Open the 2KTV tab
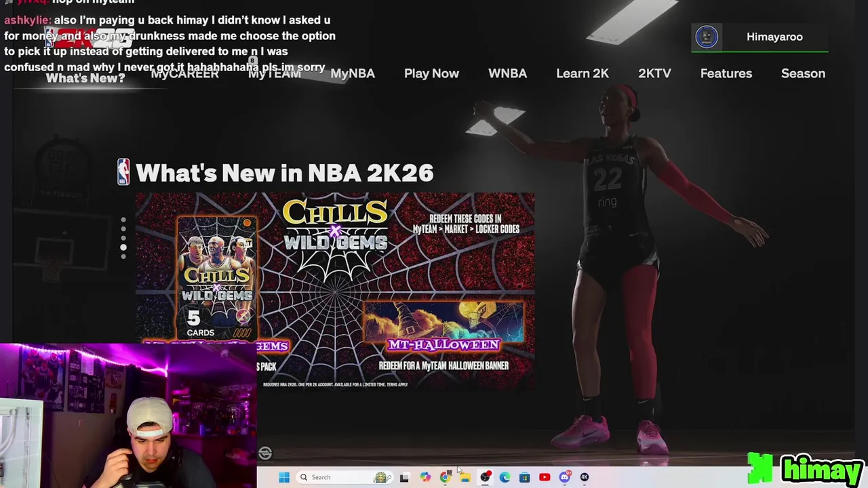 click(x=654, y=73)
